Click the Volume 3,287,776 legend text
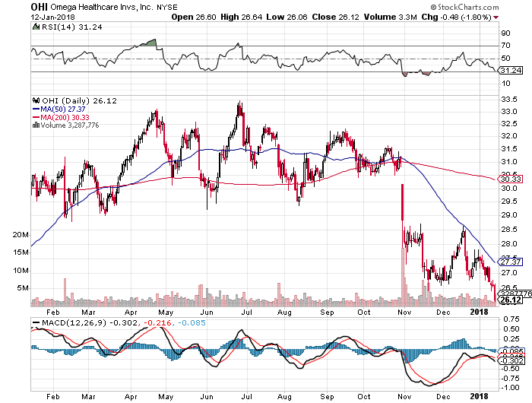Viewport: 532px width, 403px height. click(70, 125)
